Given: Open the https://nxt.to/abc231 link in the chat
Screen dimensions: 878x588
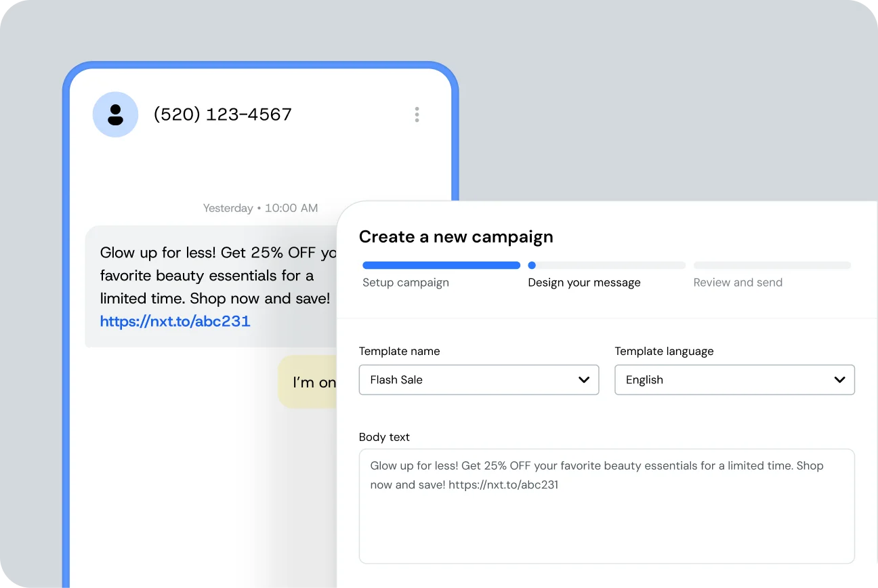Looking at the screenshot, I should (x=175, y=321).
